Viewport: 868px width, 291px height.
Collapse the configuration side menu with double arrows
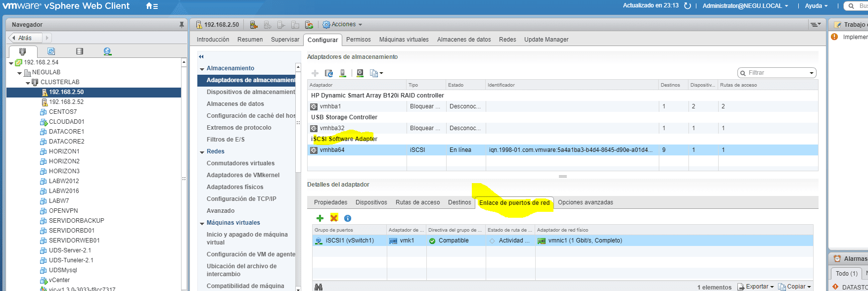tap(201, 57)
